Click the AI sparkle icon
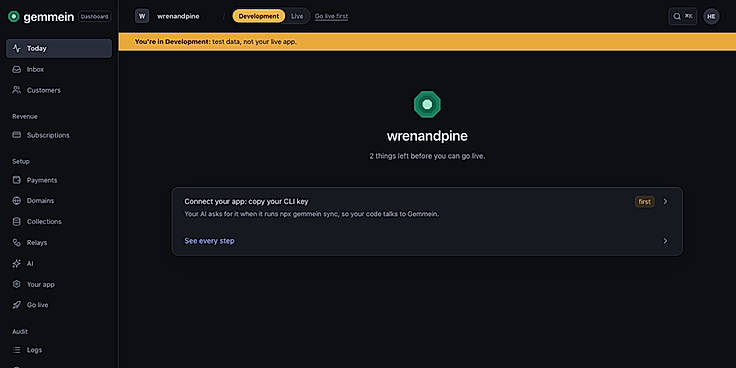Image resolution: width=736 pixels, height=368 pixels. pyautogui.click(x=17, y=264)
